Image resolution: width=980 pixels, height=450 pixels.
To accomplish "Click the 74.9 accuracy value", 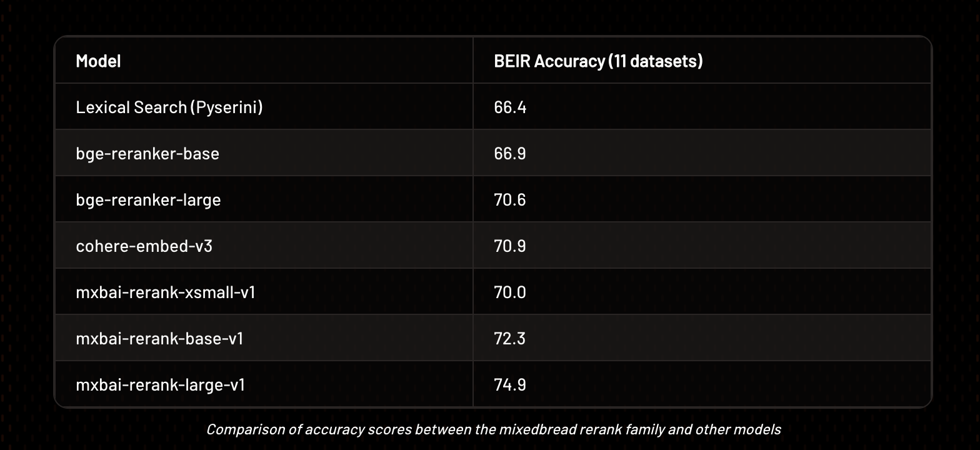I will coord(510,385).
